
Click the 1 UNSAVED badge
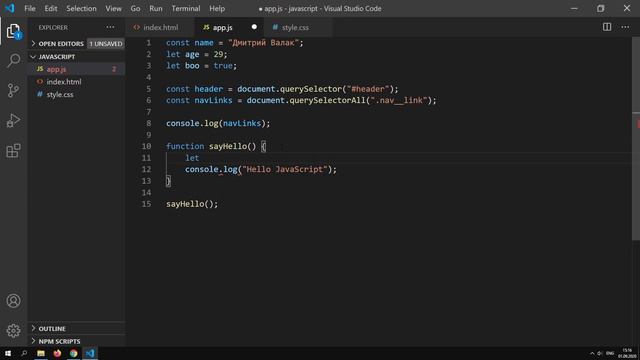106,44
